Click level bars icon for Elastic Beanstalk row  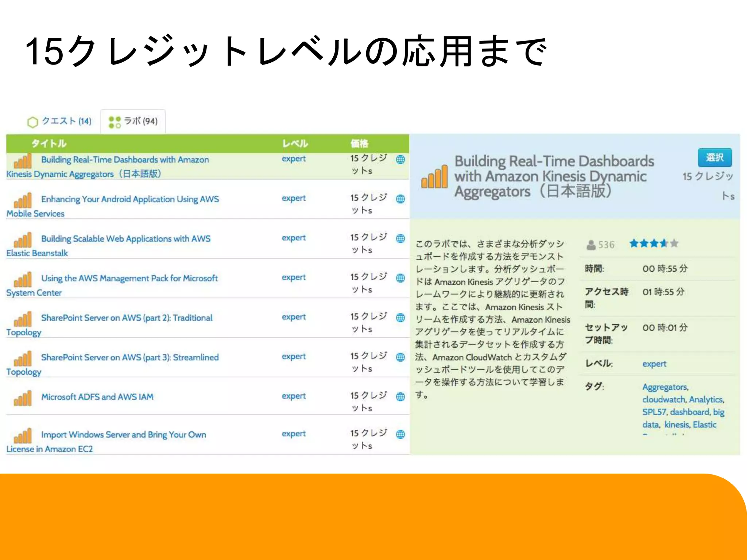(x=23, y=240)
